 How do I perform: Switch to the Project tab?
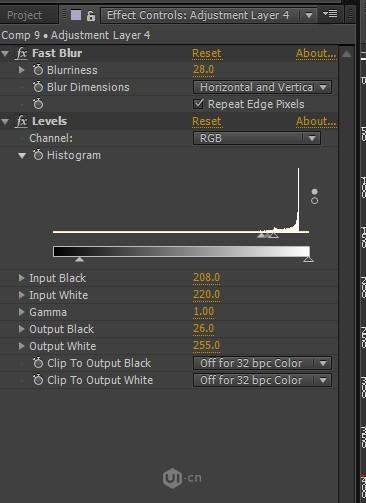coord(25,15)
